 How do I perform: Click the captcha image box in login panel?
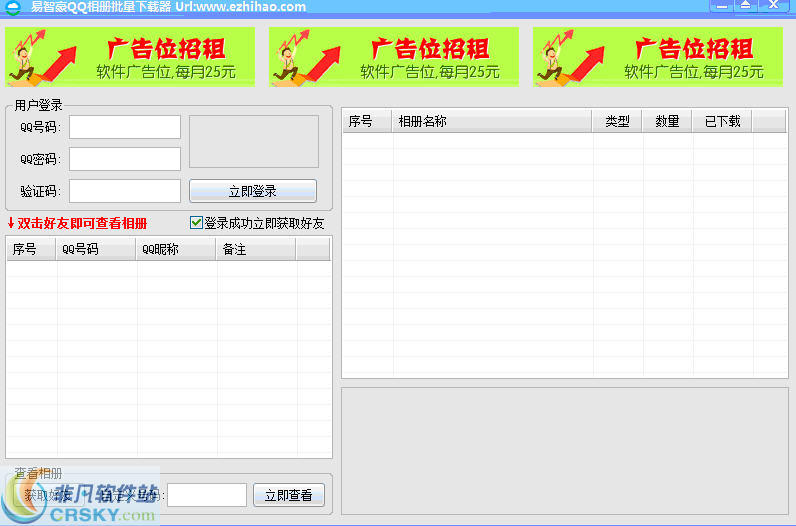click(254, 142)
